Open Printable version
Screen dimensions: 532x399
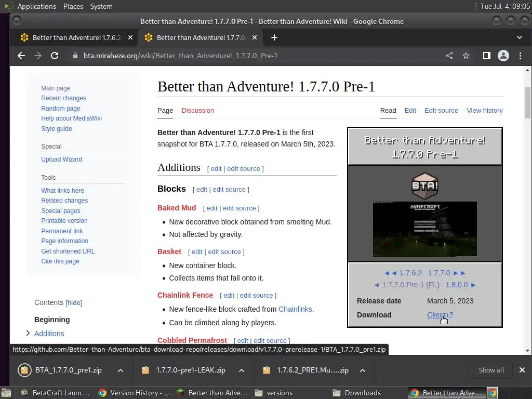coord(64,221)
